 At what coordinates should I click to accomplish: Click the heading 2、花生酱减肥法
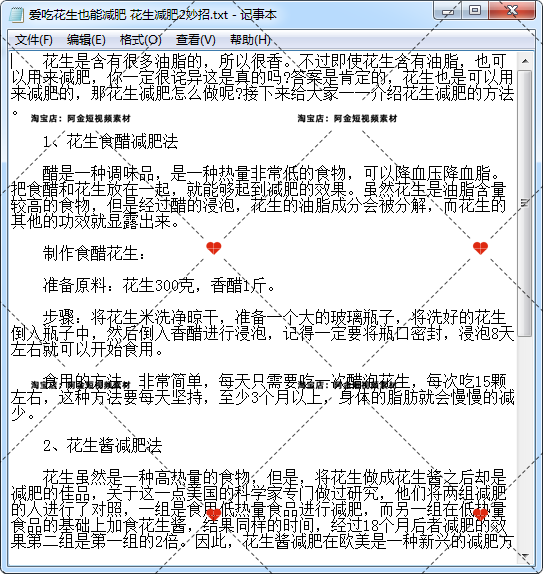(103, 446)
